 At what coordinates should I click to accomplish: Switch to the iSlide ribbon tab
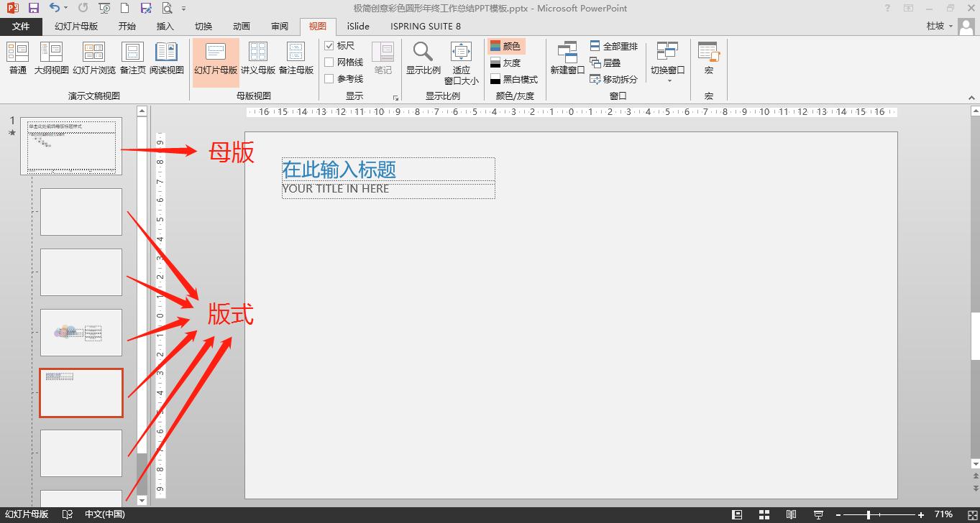(x=357, y=26)
